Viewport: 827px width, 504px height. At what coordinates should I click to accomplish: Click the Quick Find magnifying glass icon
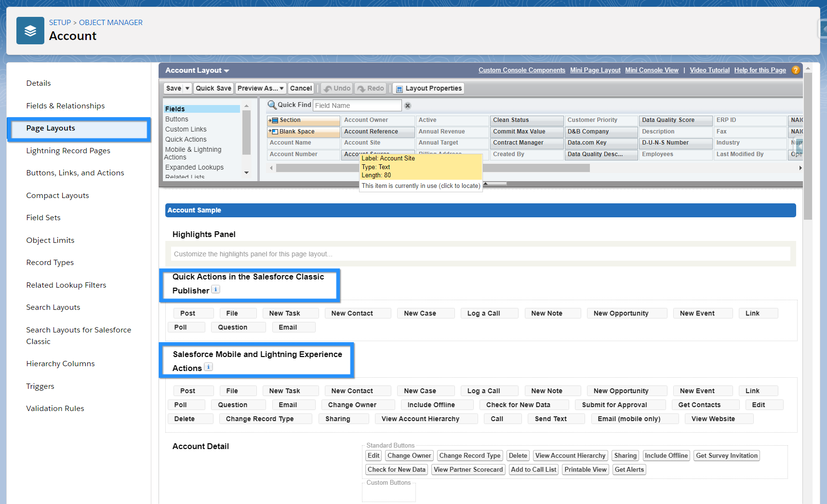point(272,105)
